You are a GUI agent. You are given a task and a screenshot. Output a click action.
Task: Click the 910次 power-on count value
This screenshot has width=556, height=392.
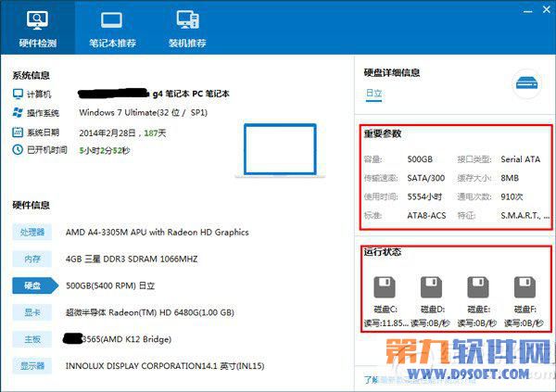(512, 196)
